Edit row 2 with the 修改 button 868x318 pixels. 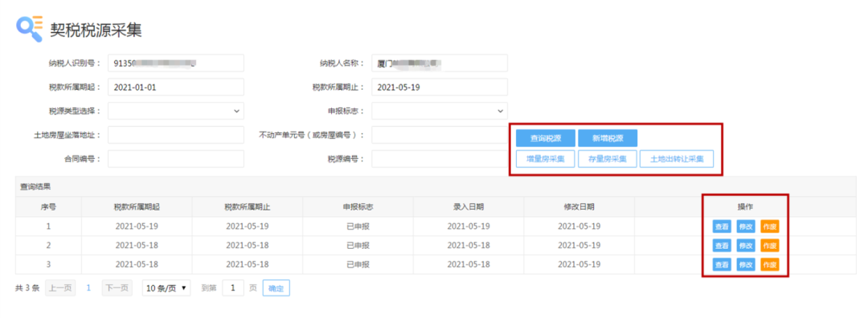tap(745, 246)
